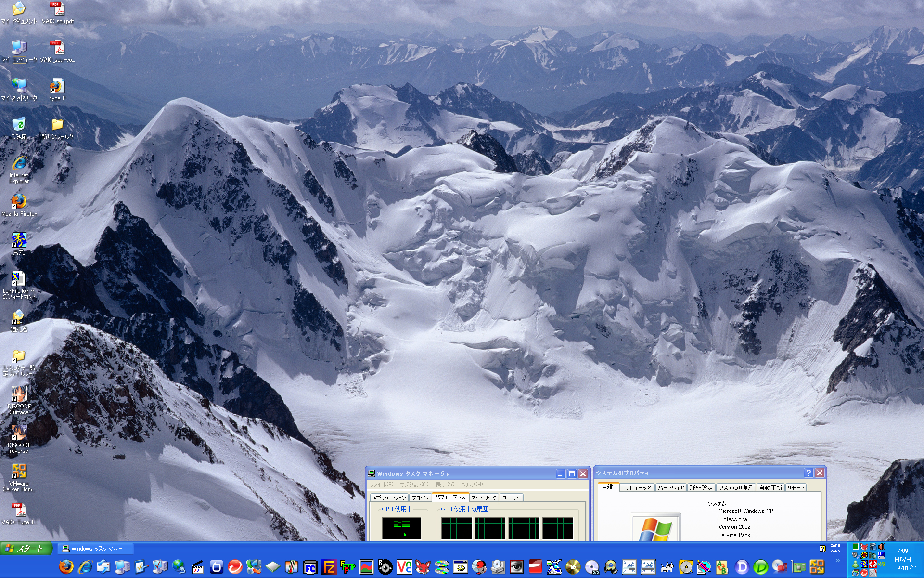924x578 pixels.
Task: Click the VMware orange boxes quick launch icon
Action: [817, 567]
